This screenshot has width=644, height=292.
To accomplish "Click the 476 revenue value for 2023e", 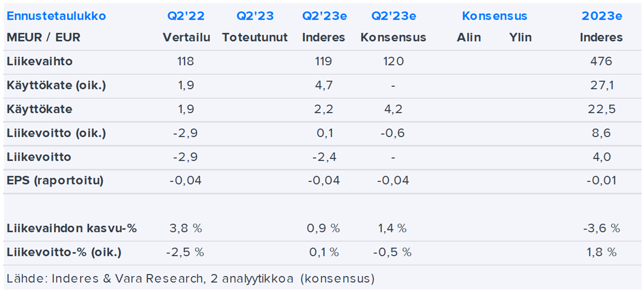I will tap(601, 61).
